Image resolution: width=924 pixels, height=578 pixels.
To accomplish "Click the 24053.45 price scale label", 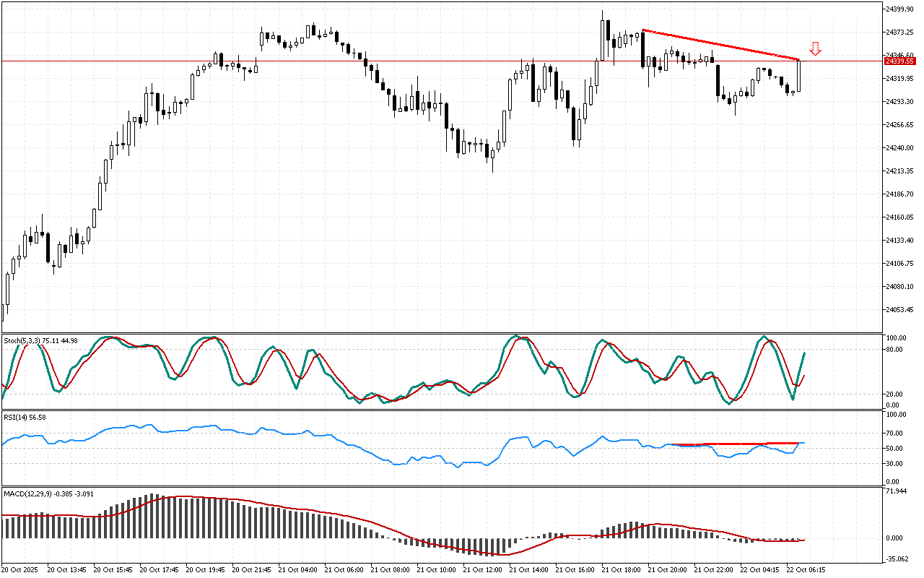I will pos(899,310).
